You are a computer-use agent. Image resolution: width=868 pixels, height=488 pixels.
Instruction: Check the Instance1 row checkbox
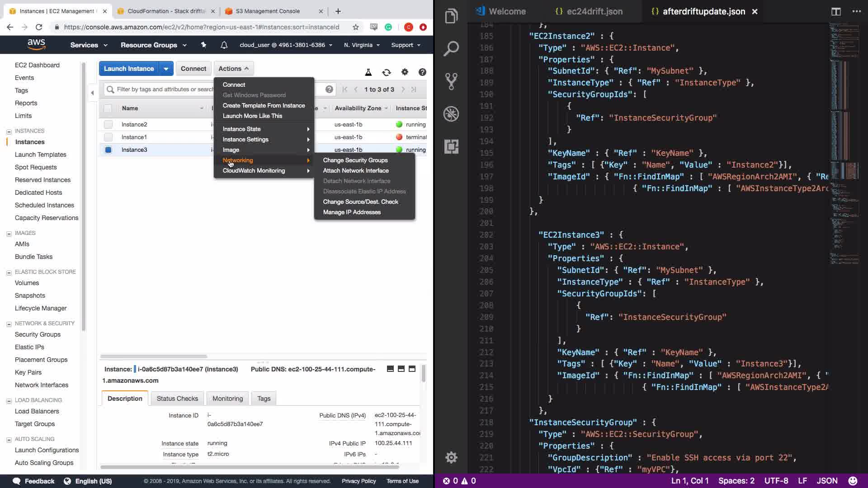pyautogui.click(x=108, y=137)
